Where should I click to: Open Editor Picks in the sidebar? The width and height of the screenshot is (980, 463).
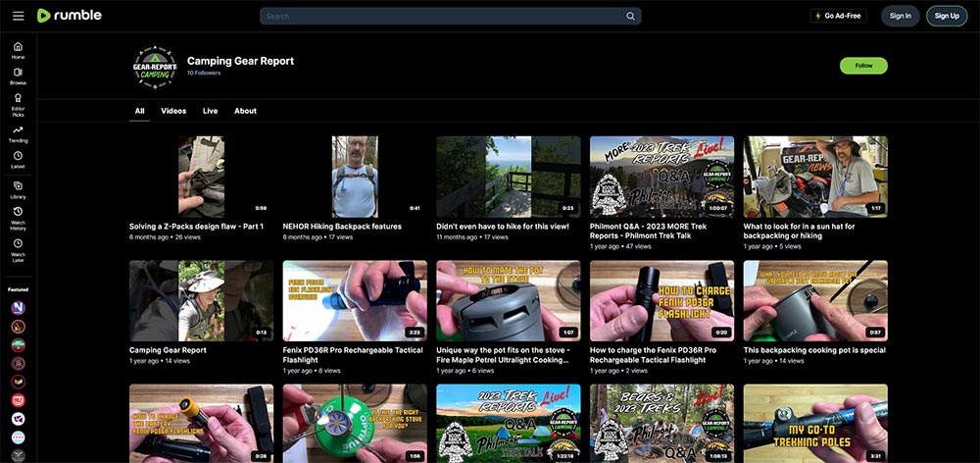pos(18,105)
